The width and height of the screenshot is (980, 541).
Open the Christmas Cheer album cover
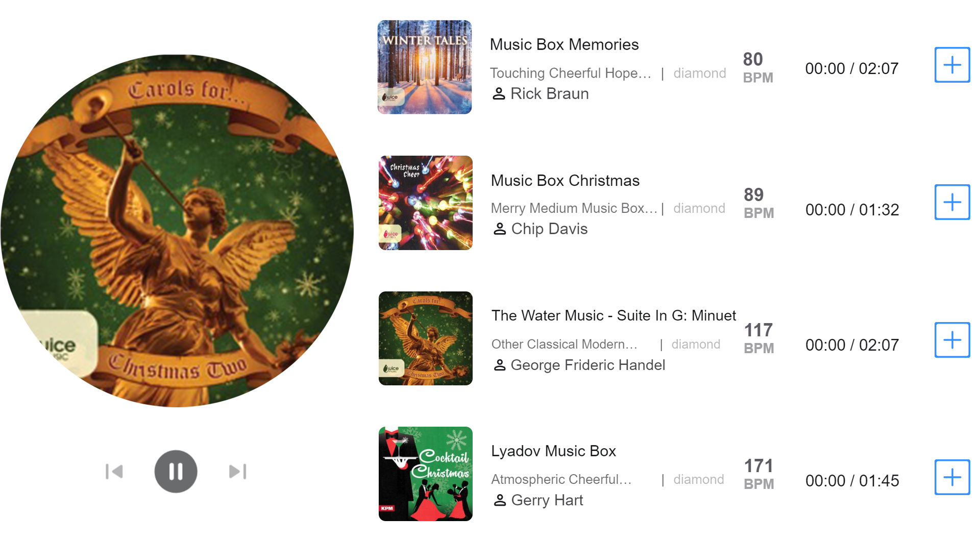[x=425, y=203]
